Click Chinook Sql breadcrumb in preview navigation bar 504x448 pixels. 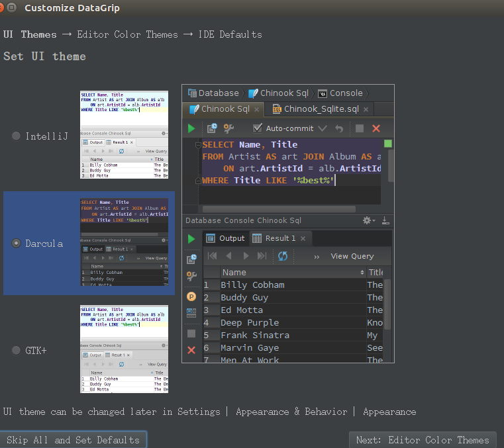click(x=278, y=93)
